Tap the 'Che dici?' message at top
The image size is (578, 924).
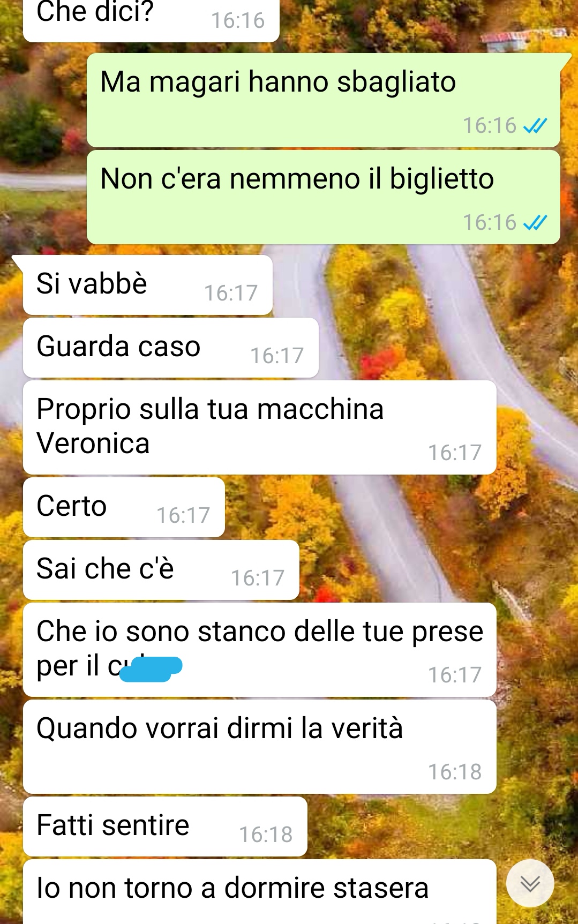(151, 20)
